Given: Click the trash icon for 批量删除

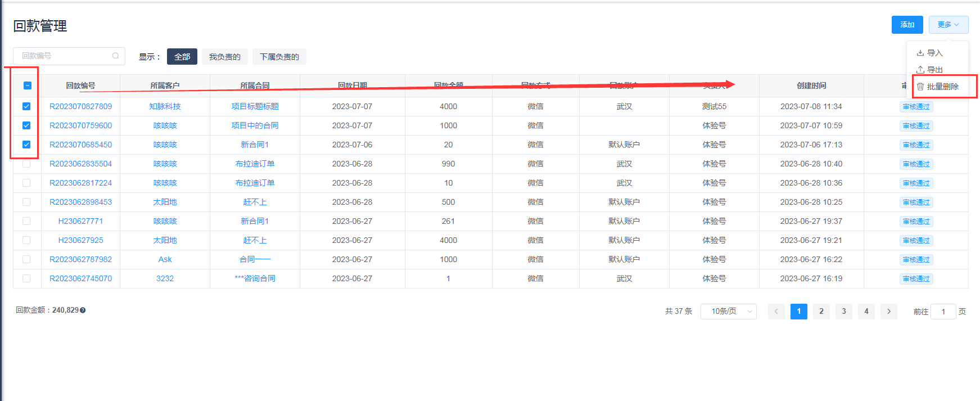Looking at the screenshot, I should 920,87.
